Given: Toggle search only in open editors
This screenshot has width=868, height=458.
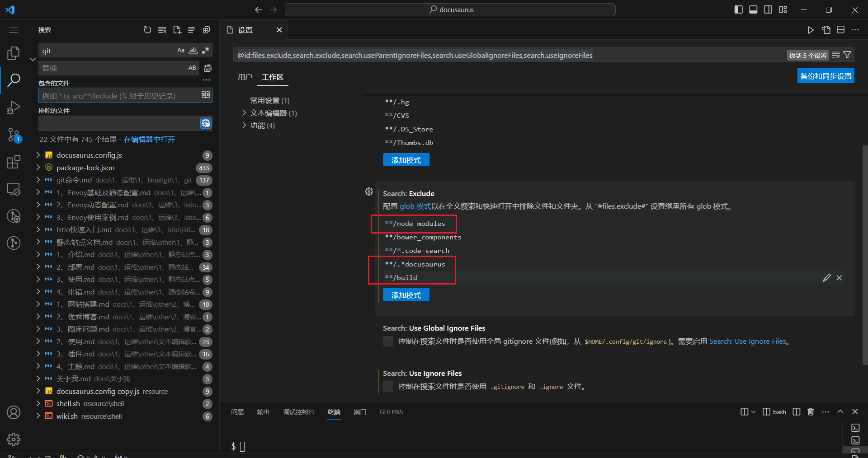Looking at the screenshot, I should (206, 95).
